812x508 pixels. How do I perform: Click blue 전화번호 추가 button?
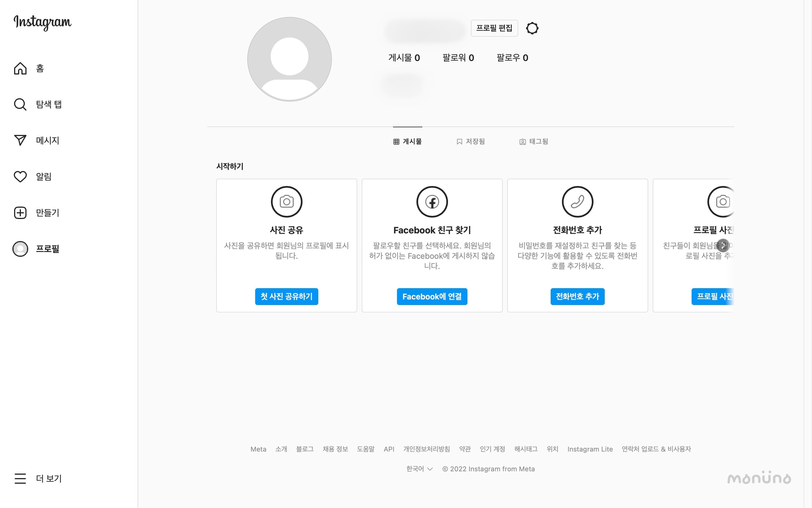(x=577, y=296)
